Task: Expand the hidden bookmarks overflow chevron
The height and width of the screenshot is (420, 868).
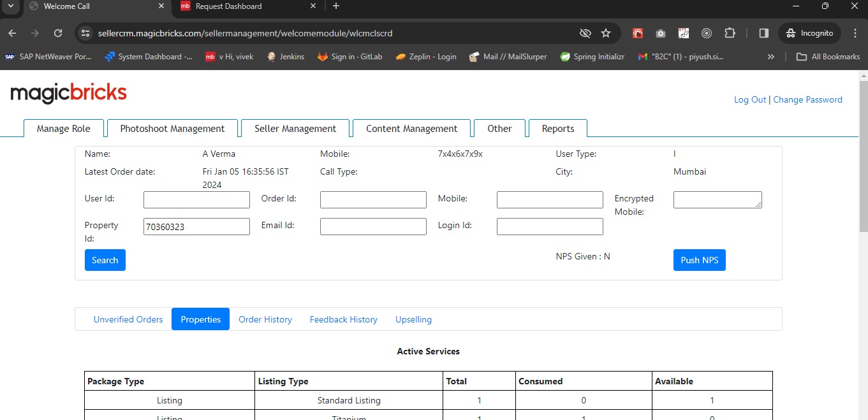Action: click(x=770, y=57)
